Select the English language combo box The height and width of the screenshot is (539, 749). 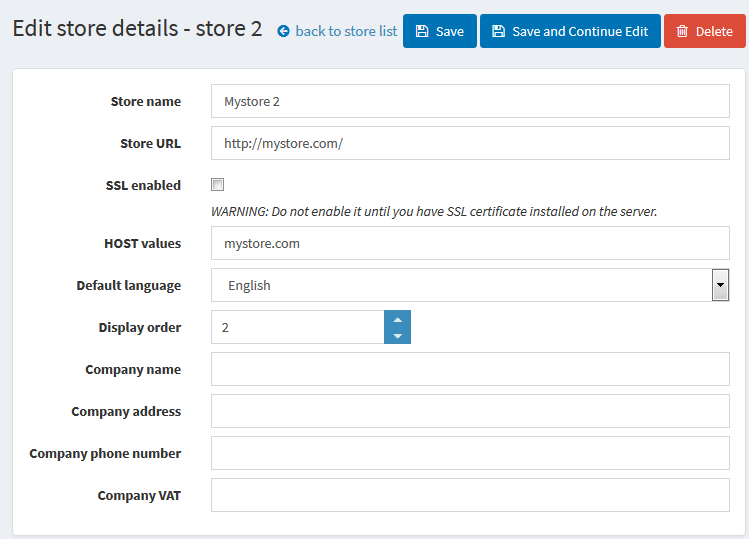pyautogui.click(x=470, y=285)
